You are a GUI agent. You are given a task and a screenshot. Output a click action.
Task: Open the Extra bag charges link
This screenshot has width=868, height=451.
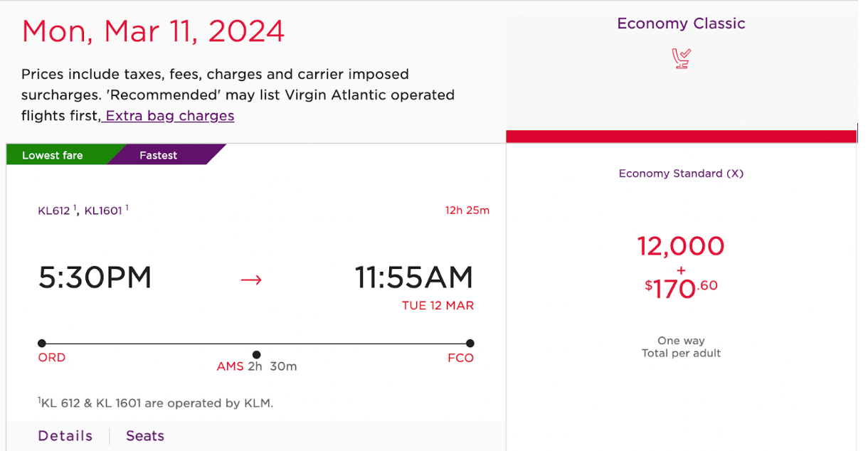click(x=168, y=115)
